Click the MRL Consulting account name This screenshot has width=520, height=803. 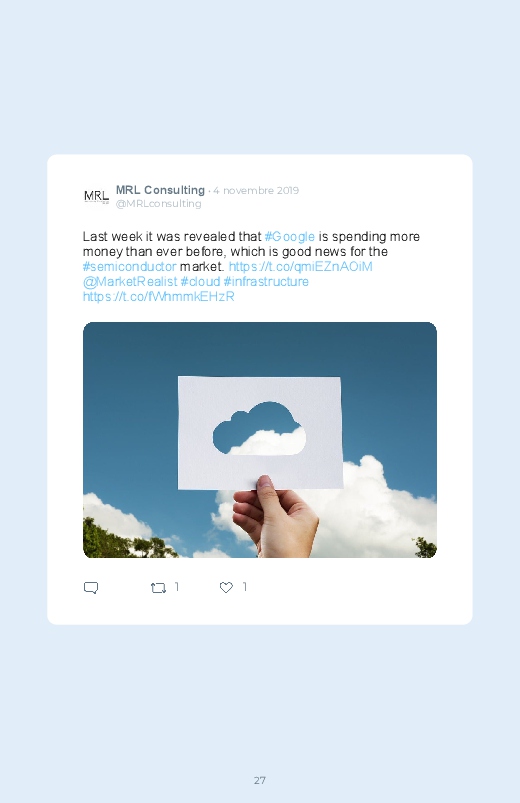(x=160, y=190)
